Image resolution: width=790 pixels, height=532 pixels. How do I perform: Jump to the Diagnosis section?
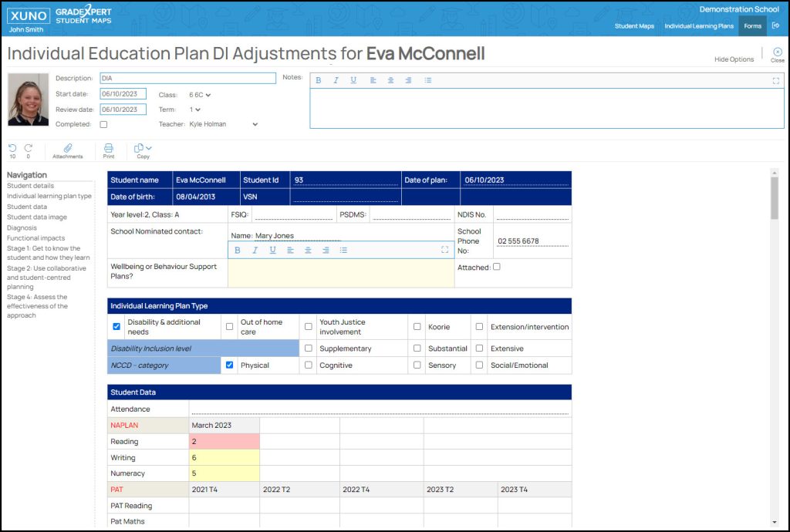pos(22,228)
